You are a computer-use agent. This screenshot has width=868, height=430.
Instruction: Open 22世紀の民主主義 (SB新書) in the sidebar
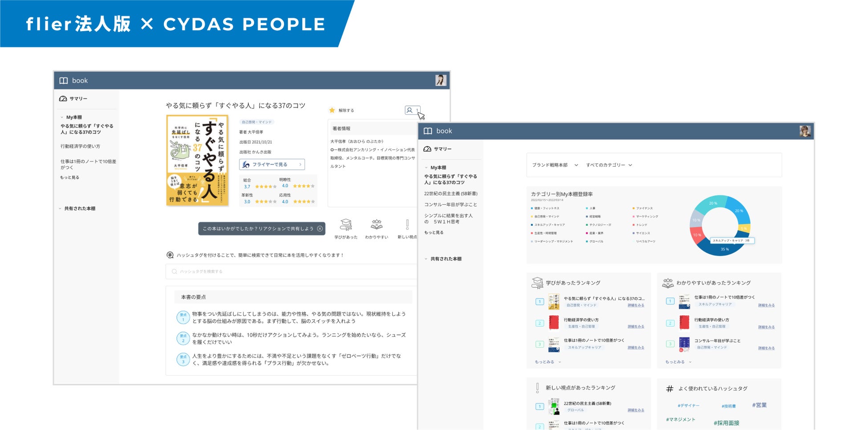(x=450, y=194)
